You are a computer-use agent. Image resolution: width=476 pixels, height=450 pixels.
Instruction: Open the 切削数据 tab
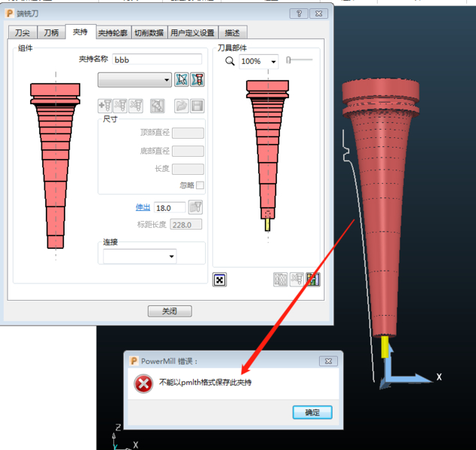point(149,32)
